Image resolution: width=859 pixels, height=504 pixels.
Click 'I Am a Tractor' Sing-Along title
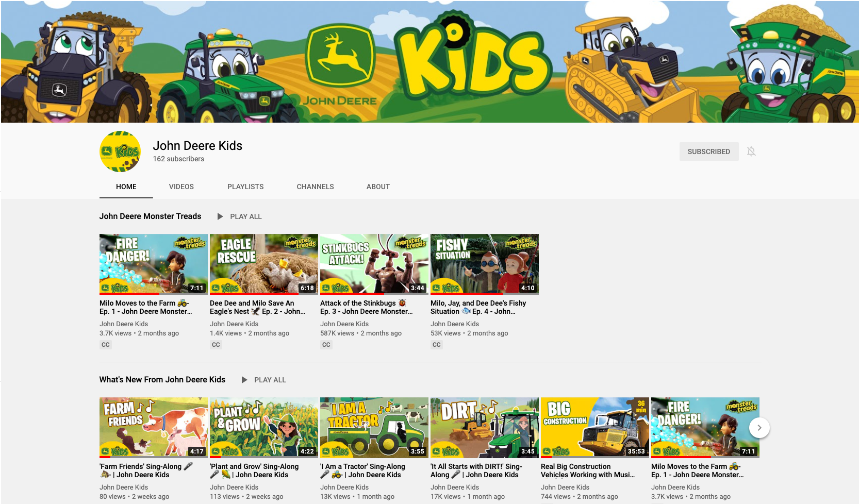pos(363,471)
